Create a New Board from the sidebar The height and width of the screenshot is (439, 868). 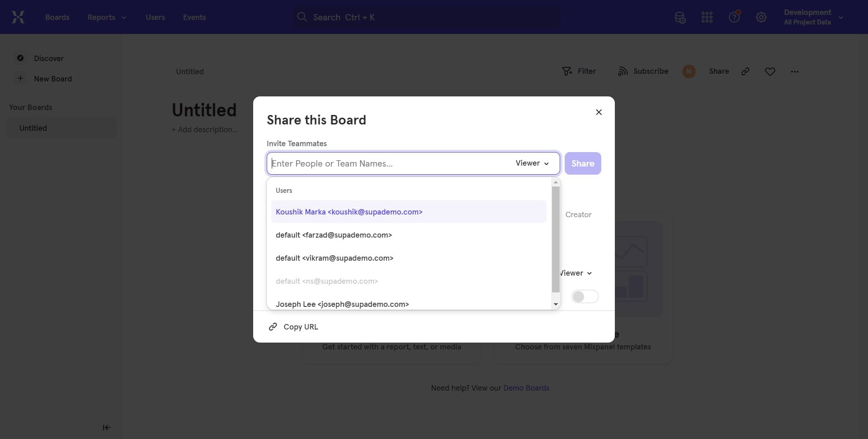[53, 79]
